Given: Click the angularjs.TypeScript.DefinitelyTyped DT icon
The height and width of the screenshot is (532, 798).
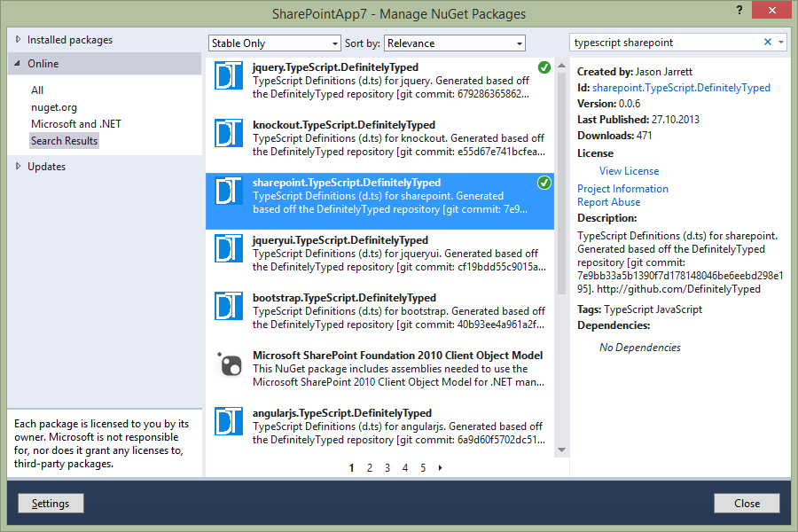Looking at the screenshot, I should click(229, 422).
